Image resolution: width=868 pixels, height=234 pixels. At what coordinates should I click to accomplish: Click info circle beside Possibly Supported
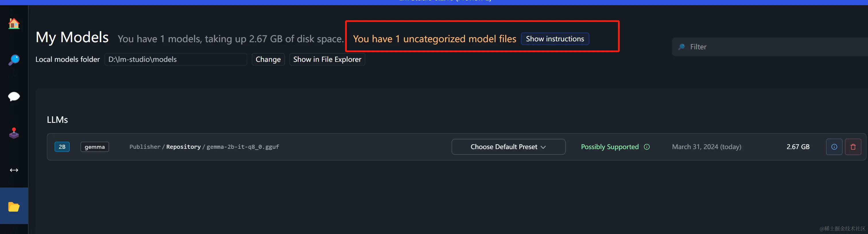click(647, 147)
